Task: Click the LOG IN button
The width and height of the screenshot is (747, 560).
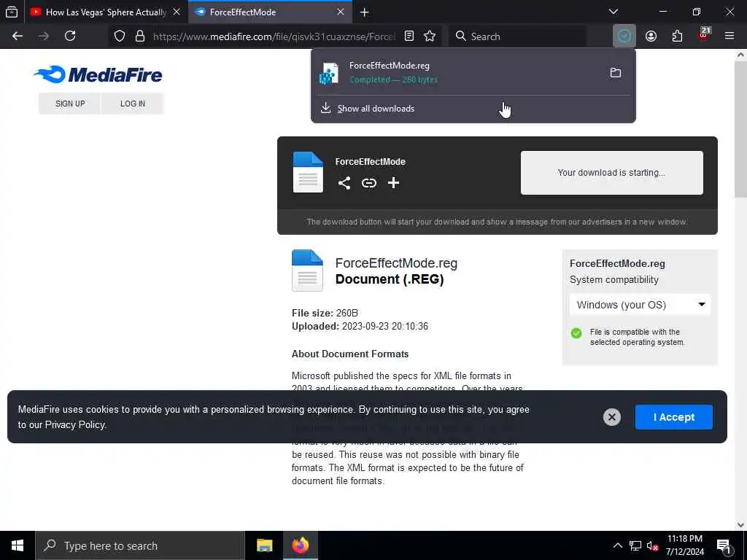Action: (133, 104)
